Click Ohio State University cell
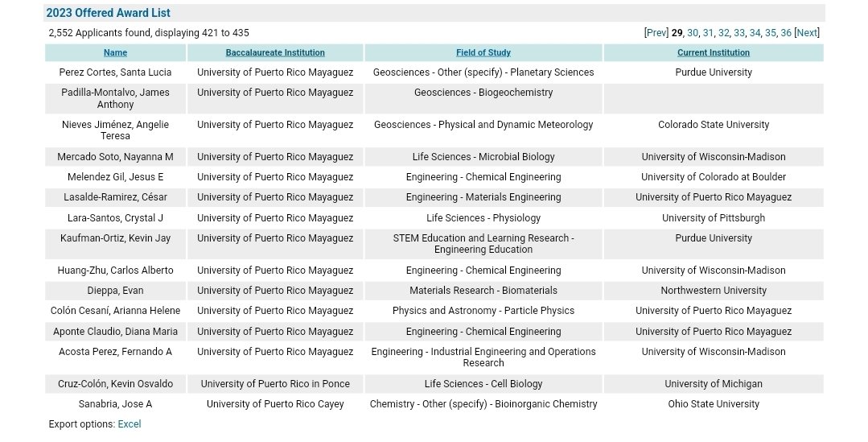The height and width of the screenshot is (442, 868). 714,404
